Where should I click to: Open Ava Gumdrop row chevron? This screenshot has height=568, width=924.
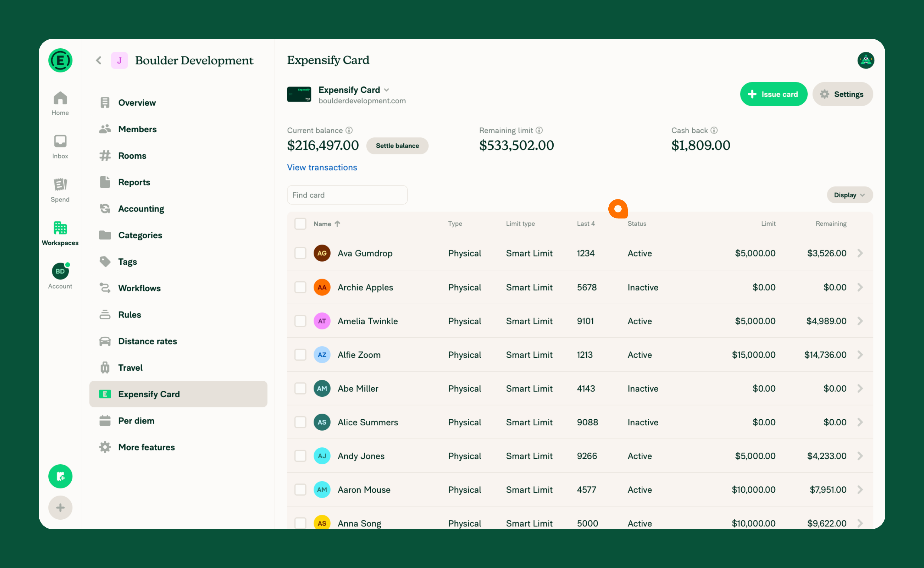pos(860,253)
